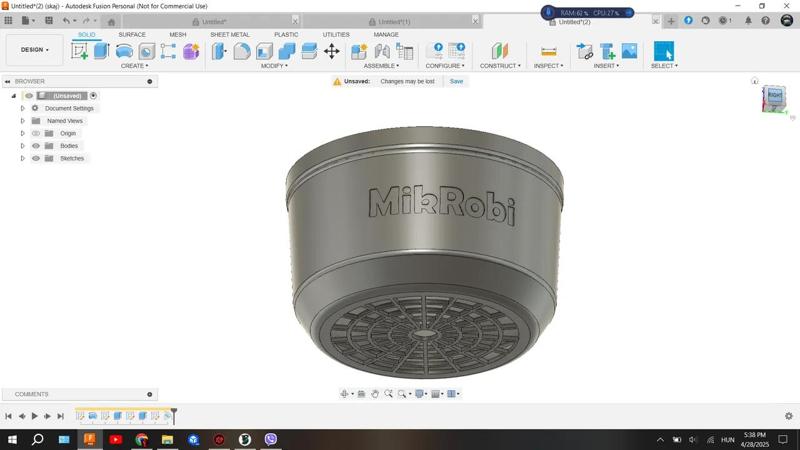This screenshot has width=800, height=450.
Task: Select the Measure ruler tool
Action: tap(548, 52)
